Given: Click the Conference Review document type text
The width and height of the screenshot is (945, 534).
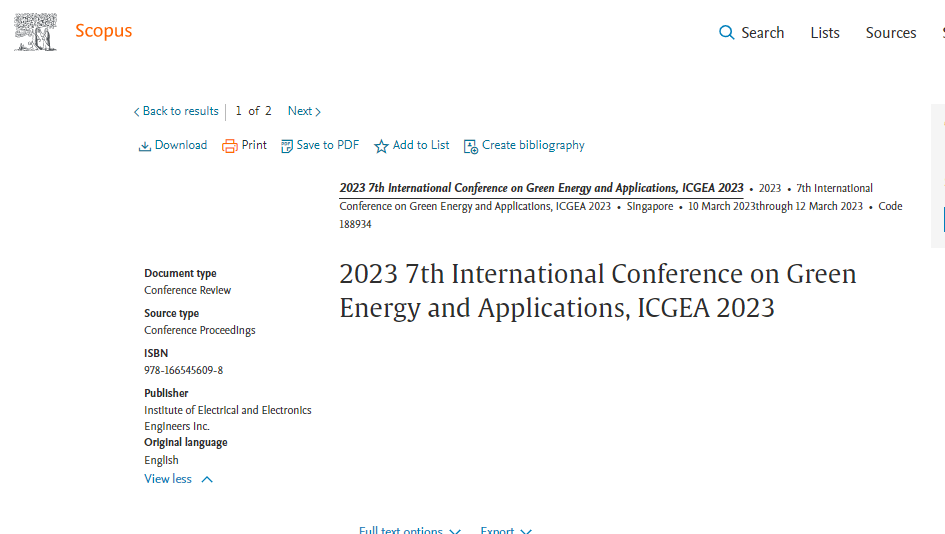Looking at the screenshot, I should (187, 290).
